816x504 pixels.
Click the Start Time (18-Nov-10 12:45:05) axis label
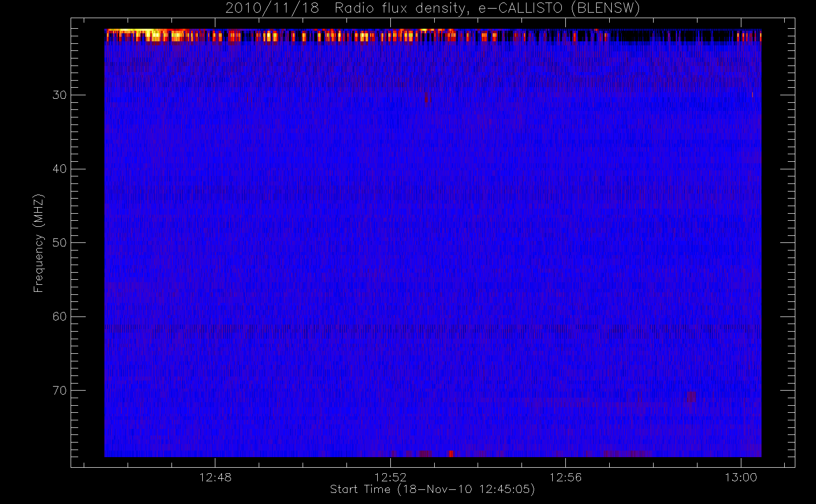coord(432,489)
